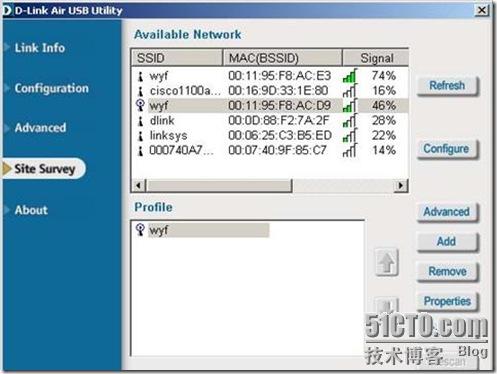Open the Configuration section
This screenshot has height=374, width=497.
52,88
